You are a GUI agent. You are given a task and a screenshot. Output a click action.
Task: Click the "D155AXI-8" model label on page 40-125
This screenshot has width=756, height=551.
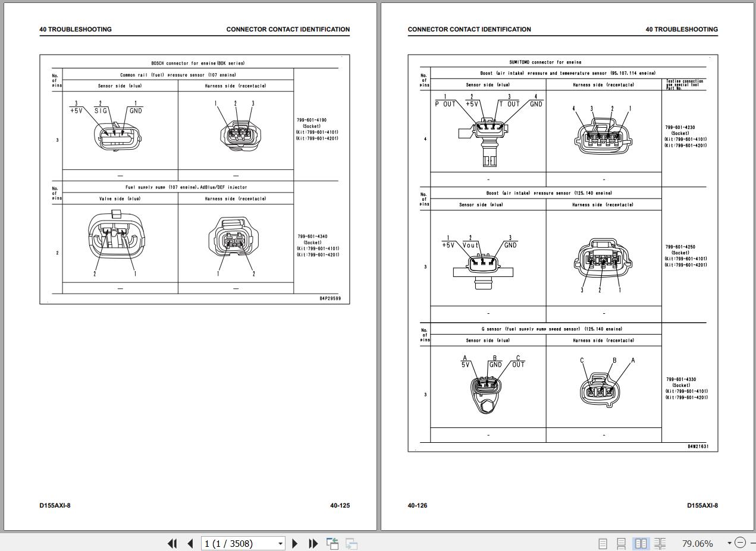(55, 506)
